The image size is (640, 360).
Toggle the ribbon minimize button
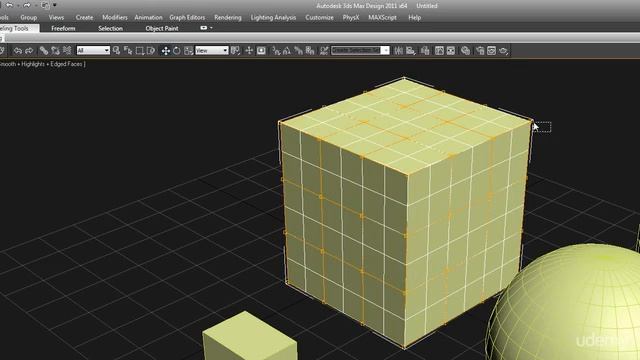(204, 28)
